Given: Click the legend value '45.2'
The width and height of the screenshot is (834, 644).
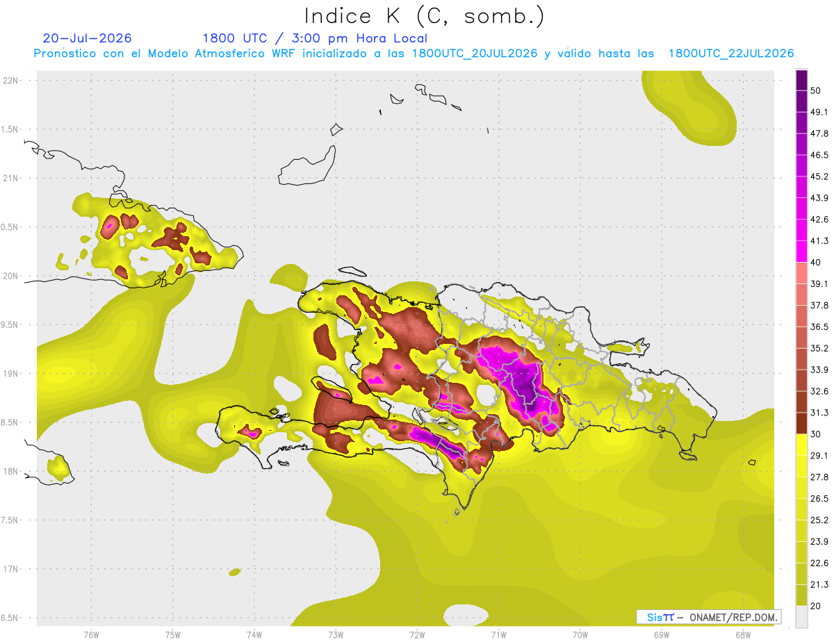Looking at the screenshot, I should (819, 176).
